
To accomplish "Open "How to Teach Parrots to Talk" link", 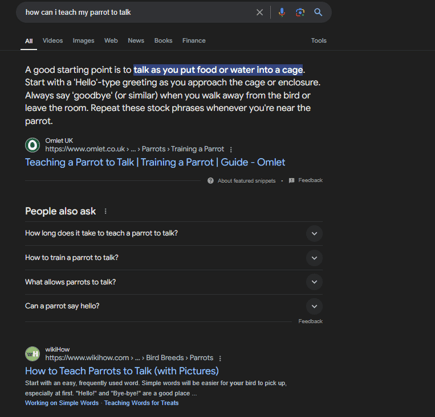I will pos(122,371).
